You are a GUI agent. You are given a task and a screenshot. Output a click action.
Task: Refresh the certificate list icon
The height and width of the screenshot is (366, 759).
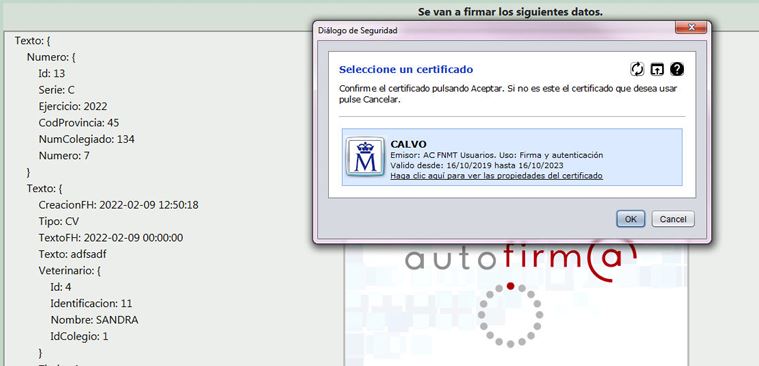[x=638, y=69]
